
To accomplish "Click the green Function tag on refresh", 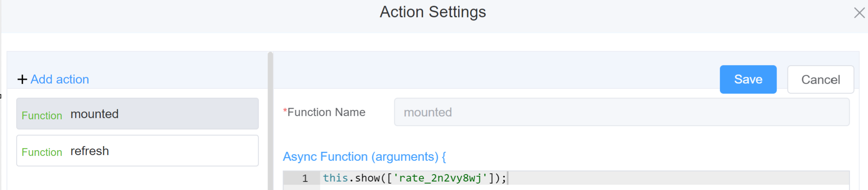I will point(42,152).
